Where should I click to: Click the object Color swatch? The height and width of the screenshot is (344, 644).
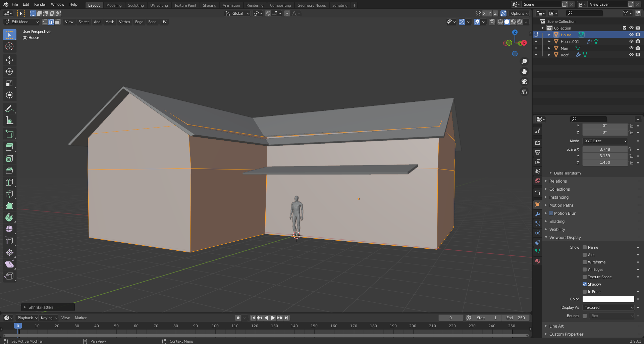coord(608,299)
